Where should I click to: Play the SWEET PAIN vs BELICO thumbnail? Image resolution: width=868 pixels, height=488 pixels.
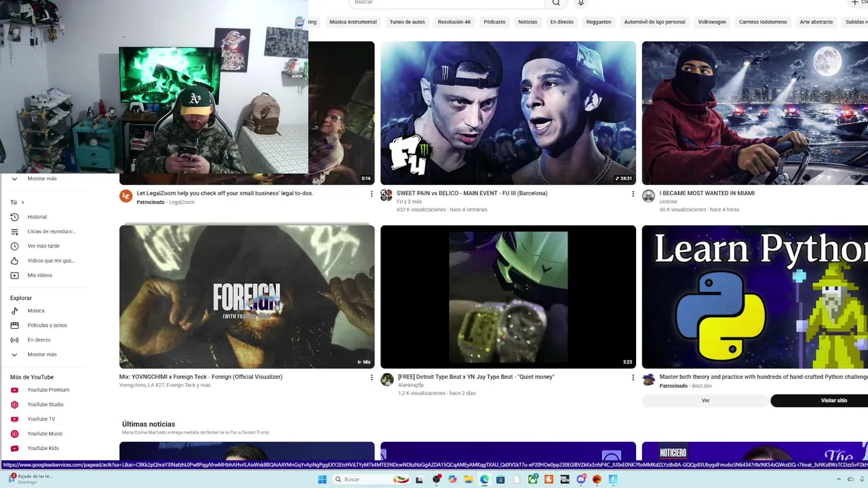click(x=508, y=113)
